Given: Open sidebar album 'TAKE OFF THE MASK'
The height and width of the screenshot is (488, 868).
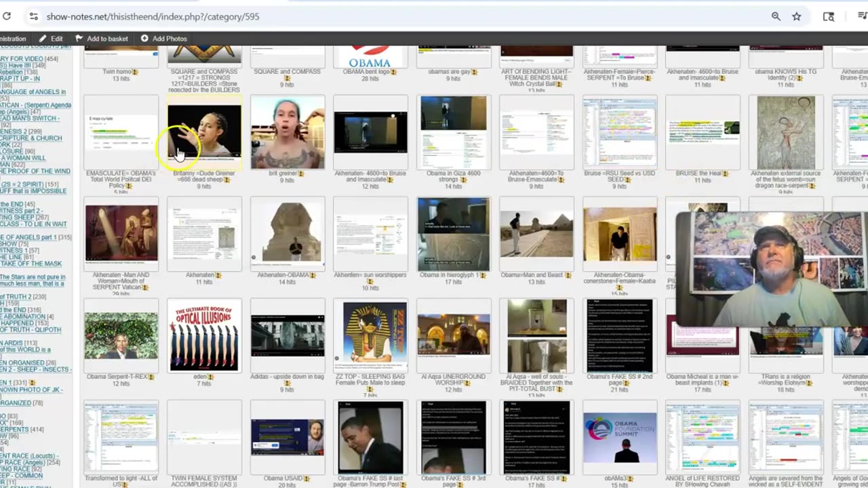Looking at the screenshot, I should pyautogui.click(x=31, y=264).
